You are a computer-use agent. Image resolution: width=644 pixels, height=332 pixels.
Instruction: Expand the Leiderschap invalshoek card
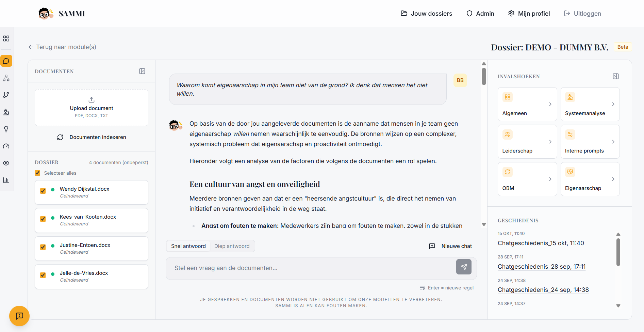527,142
